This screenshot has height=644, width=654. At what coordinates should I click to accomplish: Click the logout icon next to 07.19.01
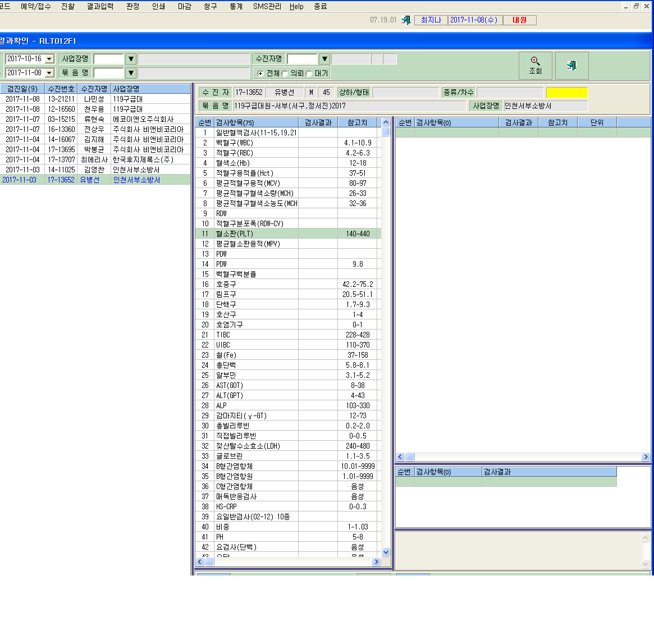click(x=406, y=20)
